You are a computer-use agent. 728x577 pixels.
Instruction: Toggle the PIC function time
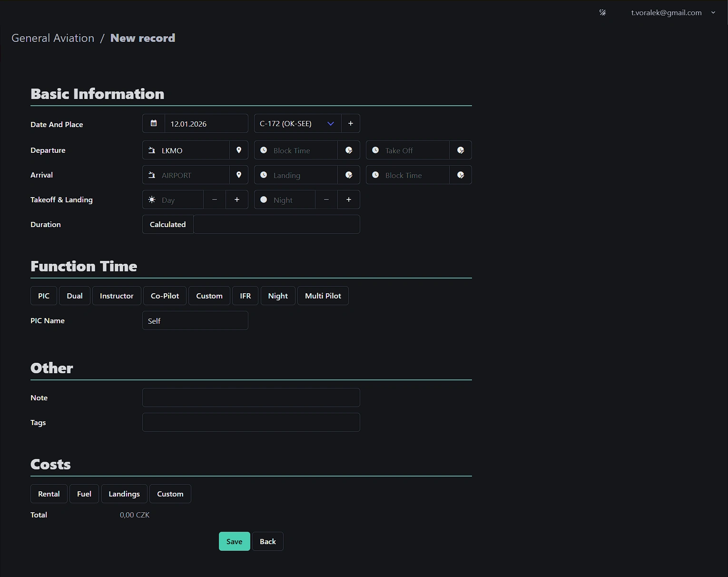44,296
